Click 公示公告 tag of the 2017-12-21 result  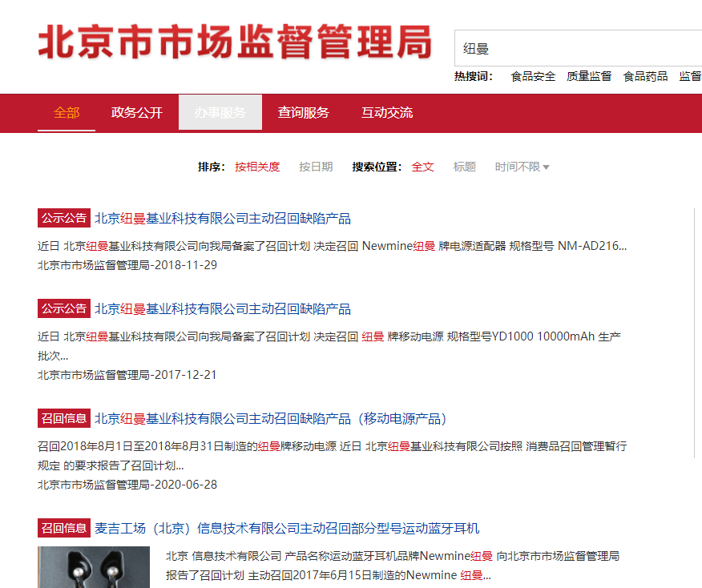coord(64,308)
